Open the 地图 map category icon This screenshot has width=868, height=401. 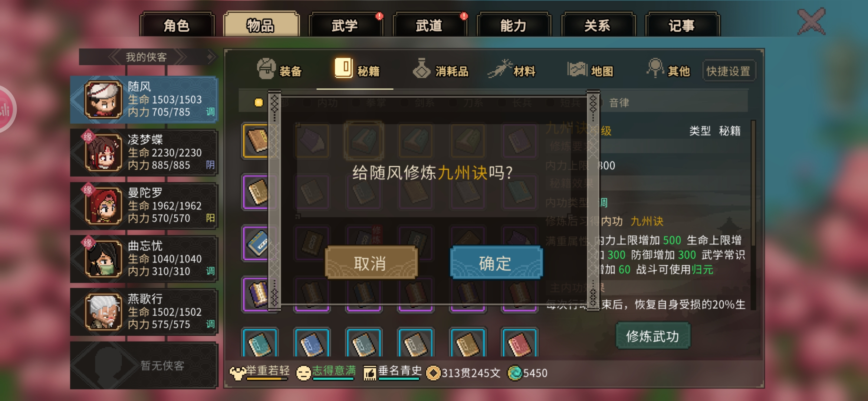point(577,69)
